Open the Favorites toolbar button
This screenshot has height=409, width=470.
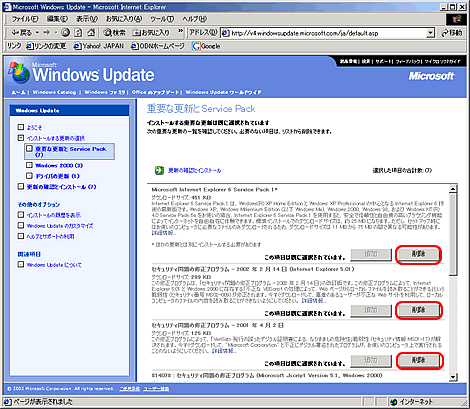click(x=151, y=32)
